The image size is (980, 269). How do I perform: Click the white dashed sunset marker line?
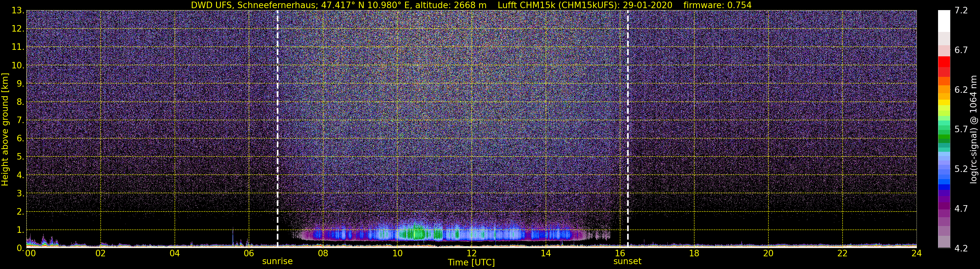pyautogui.click(x=627, y=129)
